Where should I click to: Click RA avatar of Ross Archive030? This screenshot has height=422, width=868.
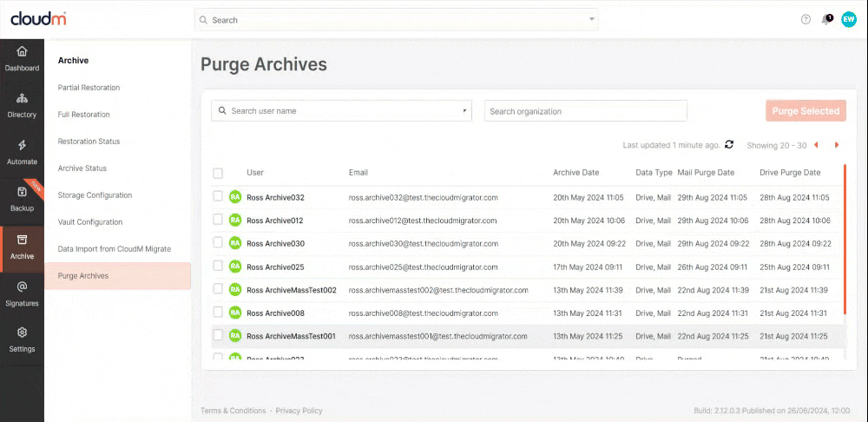(235, 243)
